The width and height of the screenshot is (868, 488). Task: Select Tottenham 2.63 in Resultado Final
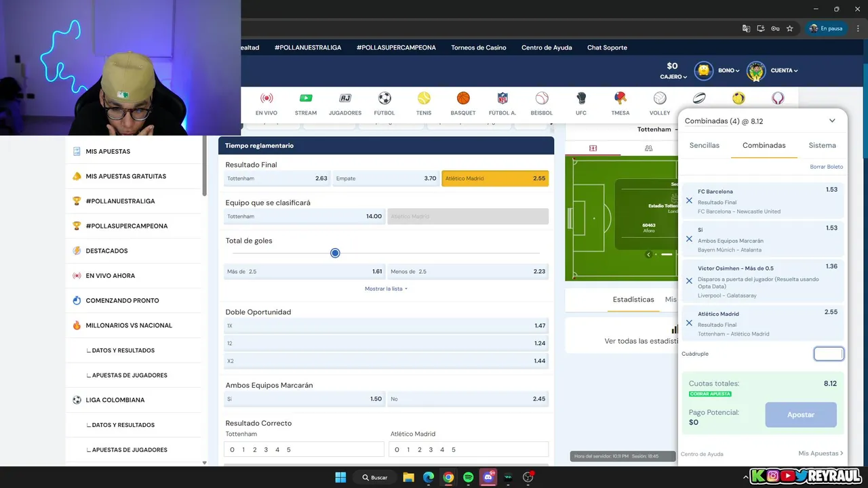click(277, 178)
